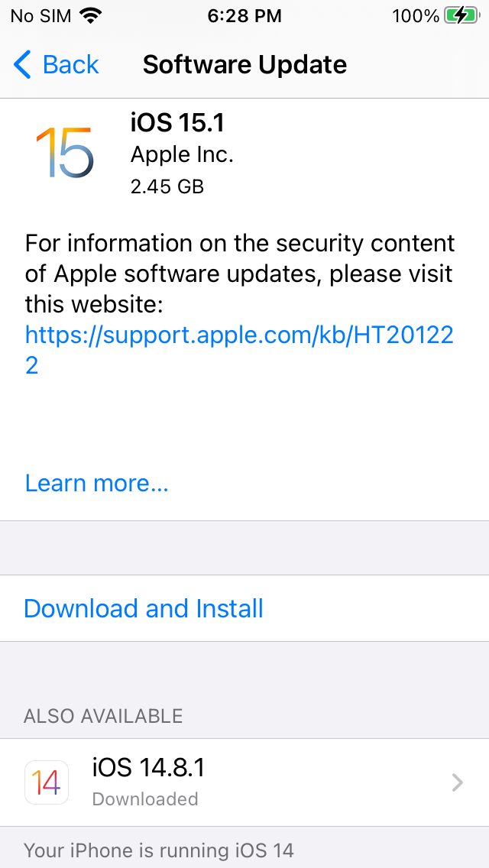This screenshot has height=868, width=489.
Task: Tap the Apple Inc. developer label
Action: [x=182, y=155]
